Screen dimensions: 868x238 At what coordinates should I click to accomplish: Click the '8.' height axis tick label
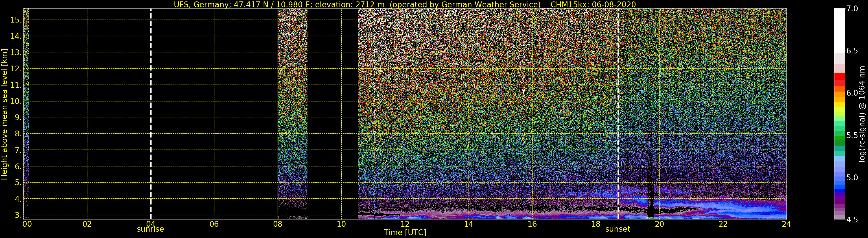pos(18,134)
